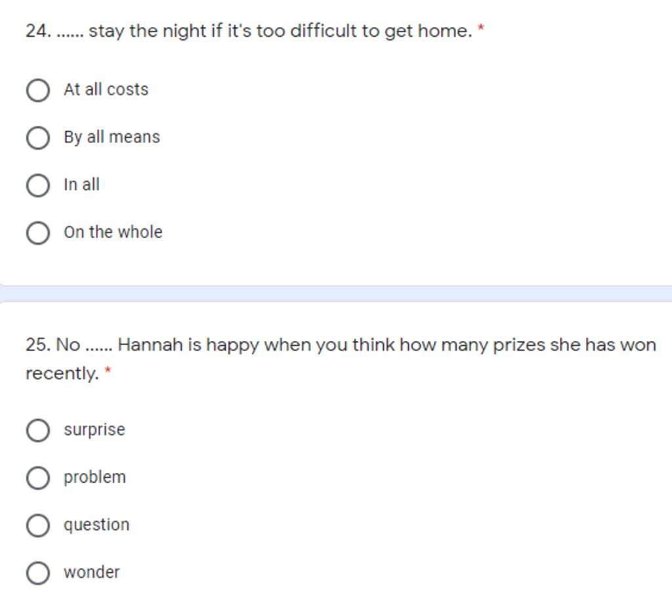This screenshot has width=672, height=616.
Task: Click the 'problem' answer label text
Action: (94, 478)
